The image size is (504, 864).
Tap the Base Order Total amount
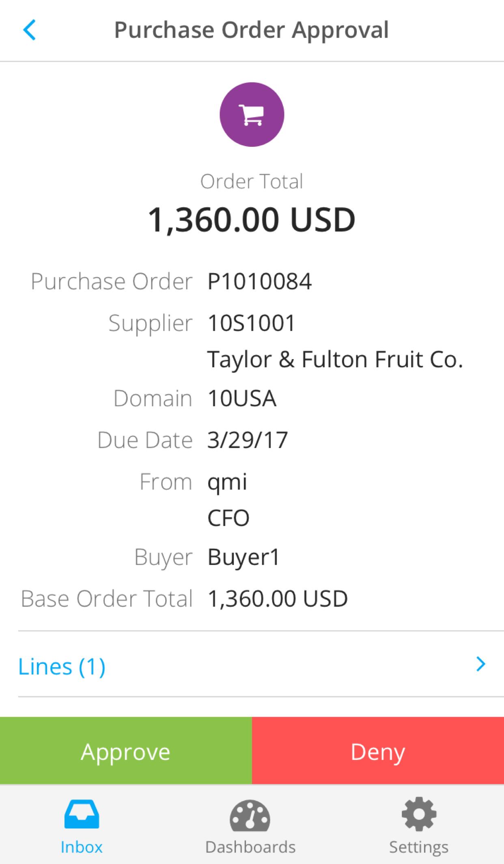pyautogui.click(x=278, y=599)
